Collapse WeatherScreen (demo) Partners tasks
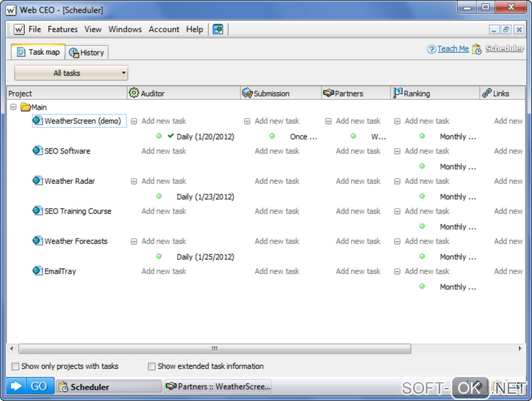Screen dimensions: 532x401 pyautogui.click(x=328, y=121)
